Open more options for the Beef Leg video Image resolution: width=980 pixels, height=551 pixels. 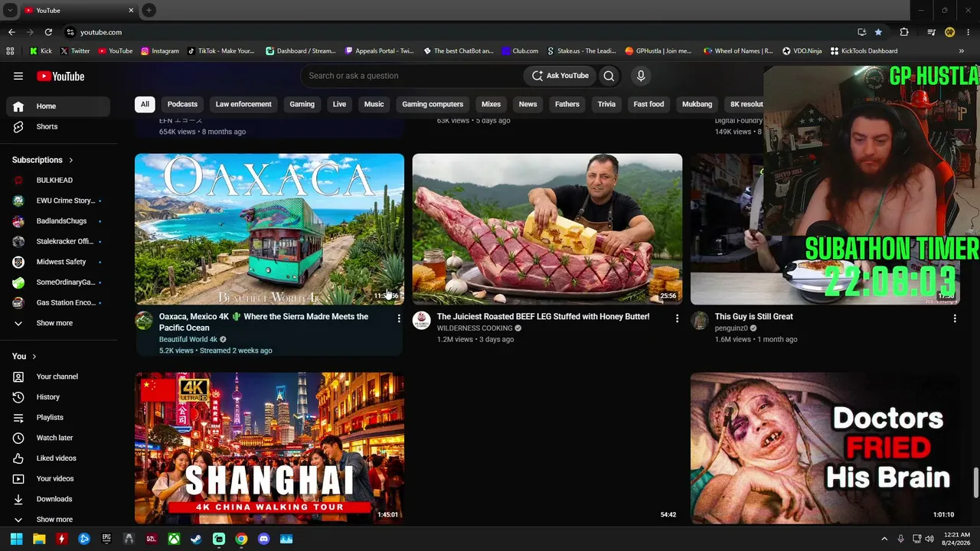(x=677, y=318)
